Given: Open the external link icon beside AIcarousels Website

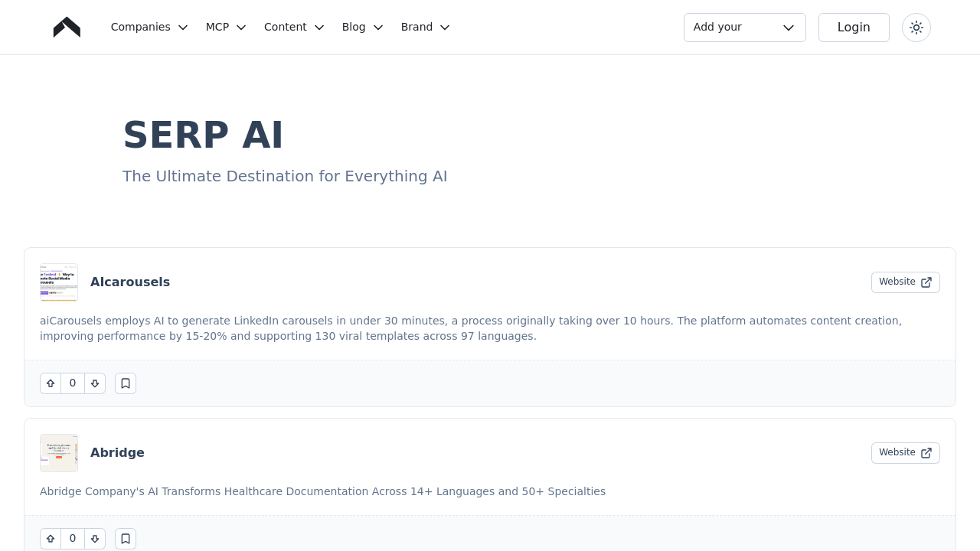Looking at the screenshot, I should pos(926,282).
